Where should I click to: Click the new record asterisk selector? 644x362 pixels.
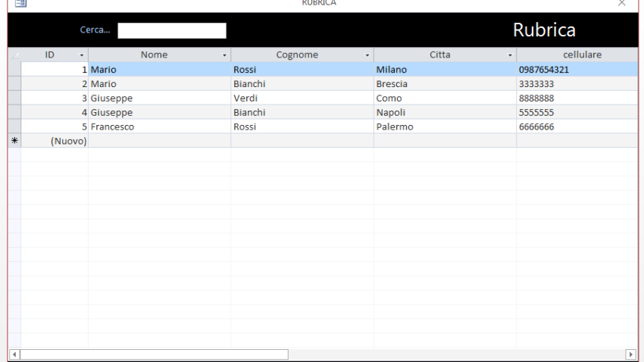click(x=14, y=140)
